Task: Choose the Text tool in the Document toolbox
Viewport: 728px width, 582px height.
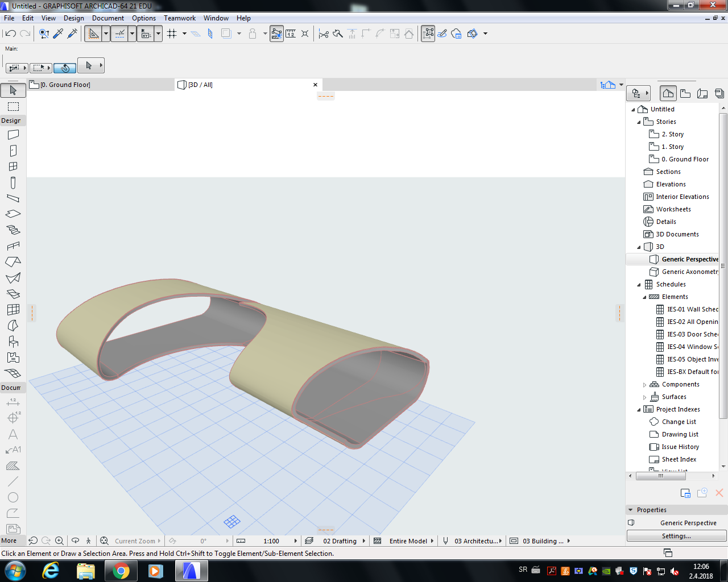Action: 13,434
